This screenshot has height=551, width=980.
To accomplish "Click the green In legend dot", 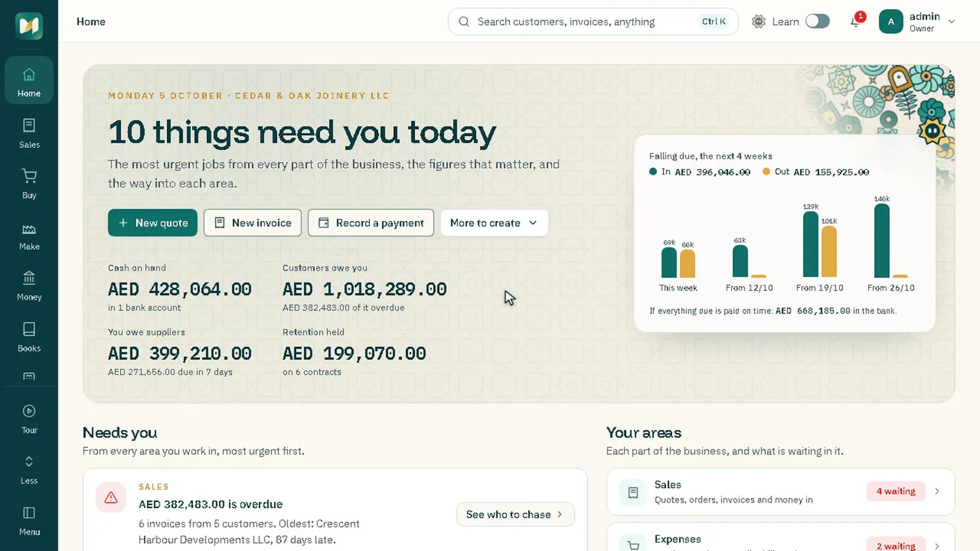I will [653, 171].
